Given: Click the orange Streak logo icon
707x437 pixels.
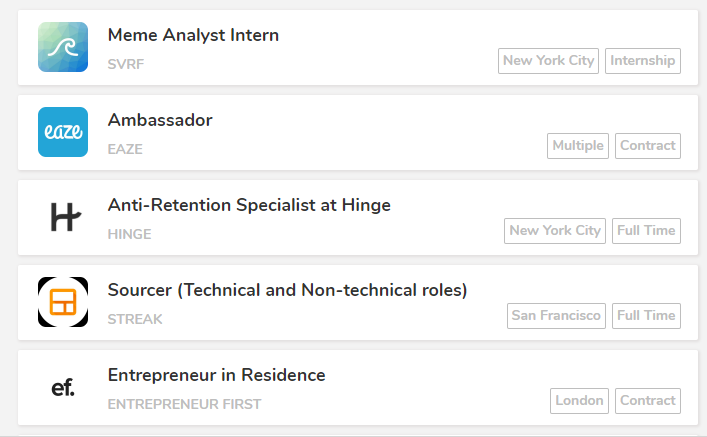Looking at the screenshot, I should [x=63, y=302].
